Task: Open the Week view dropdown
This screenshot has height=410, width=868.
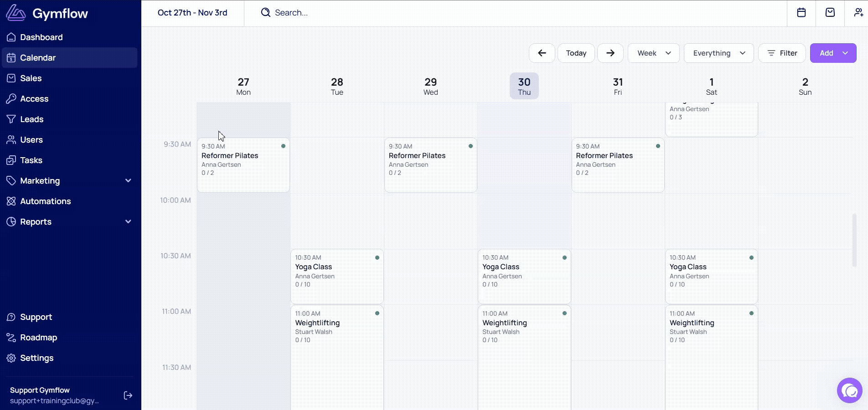Action: [x=653, y=53]
